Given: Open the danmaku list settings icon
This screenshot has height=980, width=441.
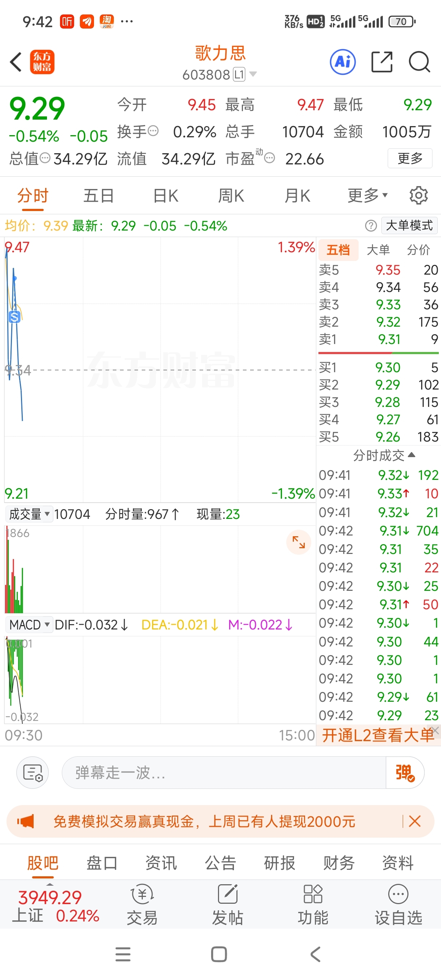Looking at the screenshot, I should coord(32,772).
